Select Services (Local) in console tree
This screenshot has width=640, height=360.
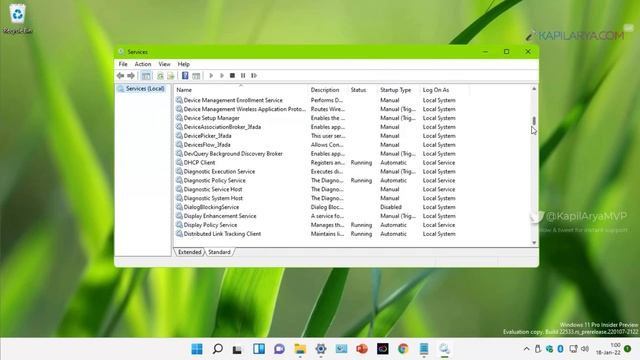pyautogui.click(x=141, y=89)
